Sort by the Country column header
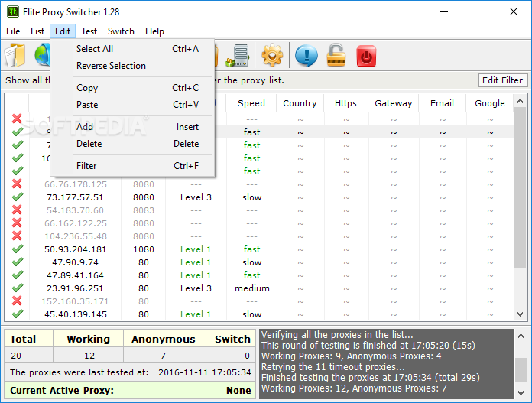Image resolution: width=532 pixels, height=403 pixels. click(300, 103)
